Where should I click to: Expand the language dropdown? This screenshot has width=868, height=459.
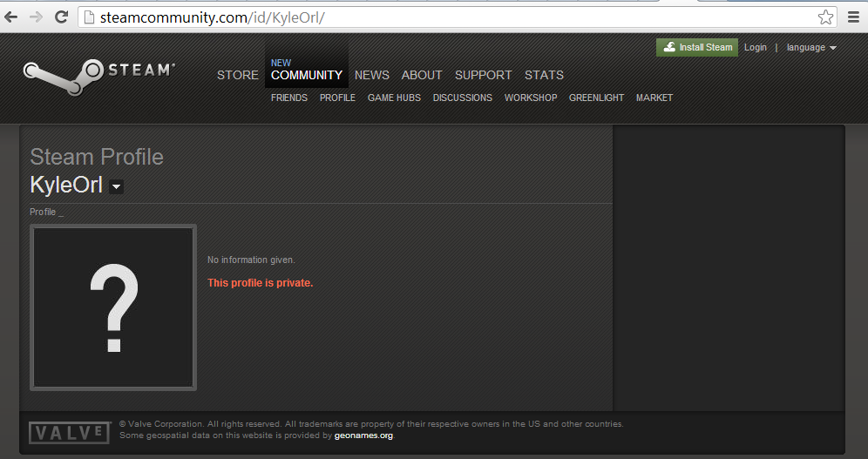tap(811, 48)
